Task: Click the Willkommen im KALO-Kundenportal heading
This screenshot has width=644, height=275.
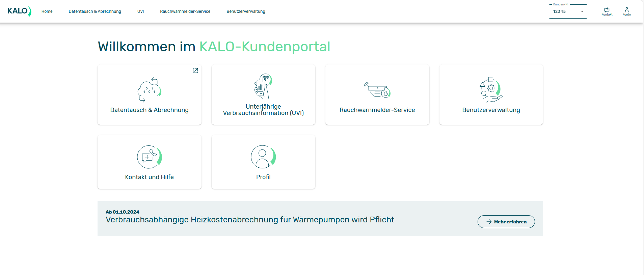Action: [x=214, y=47]
